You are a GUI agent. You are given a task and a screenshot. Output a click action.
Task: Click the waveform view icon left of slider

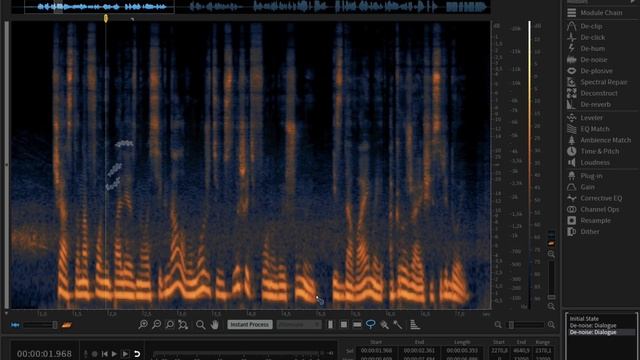16,325
